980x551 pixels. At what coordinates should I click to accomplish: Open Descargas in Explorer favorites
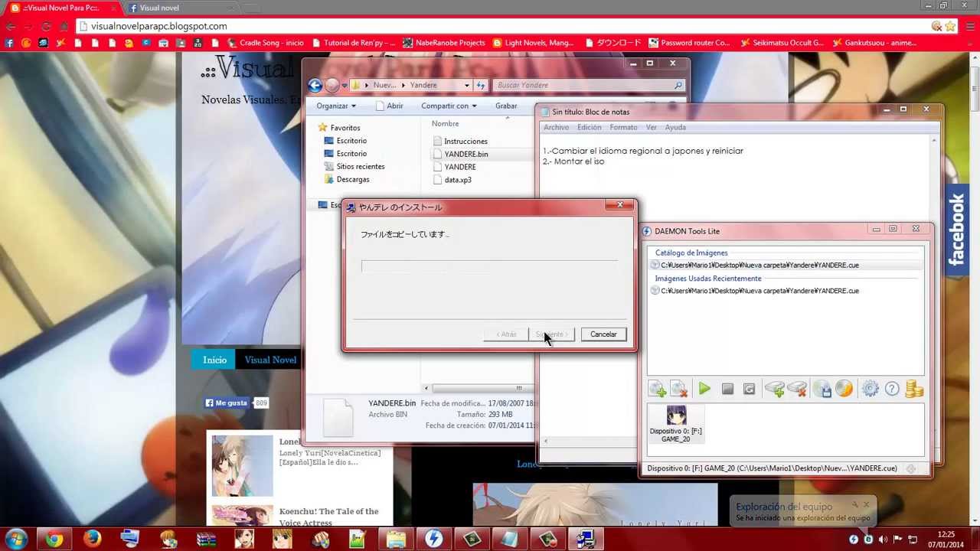tap(352, 179)
